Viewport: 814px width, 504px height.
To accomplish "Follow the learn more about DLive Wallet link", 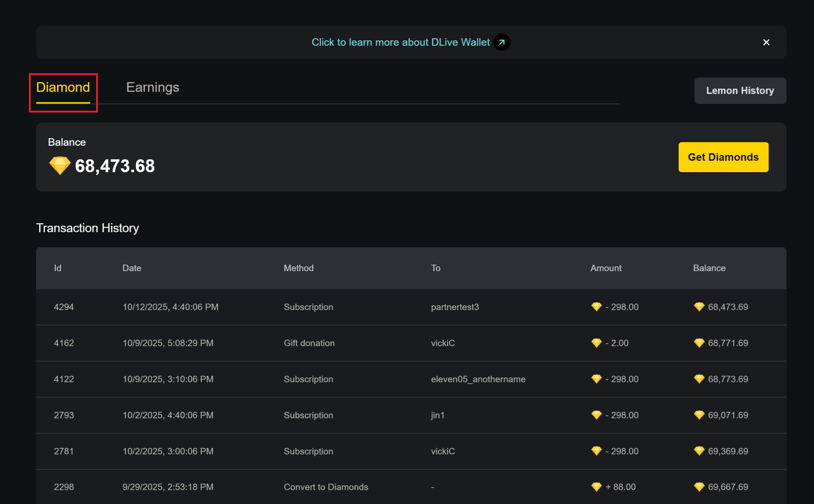I will (x=400, y=42).
